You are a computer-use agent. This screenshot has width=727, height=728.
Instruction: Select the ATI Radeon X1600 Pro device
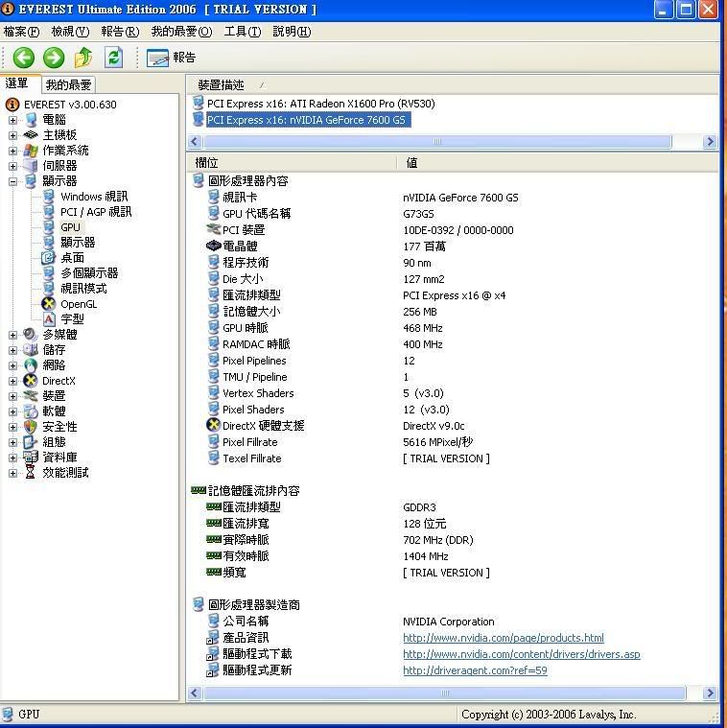pos(320,104)
